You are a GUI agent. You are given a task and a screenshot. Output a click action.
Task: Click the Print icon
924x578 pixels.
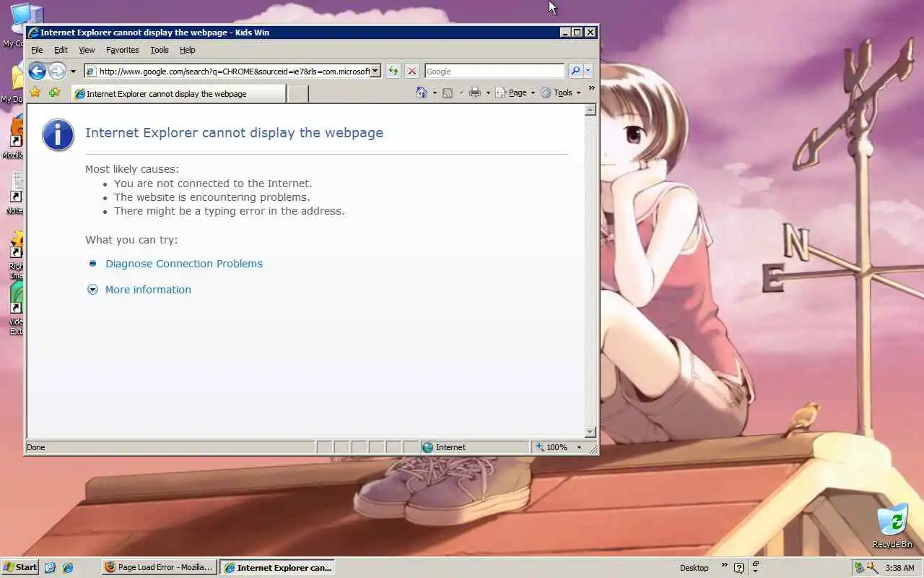point(475,92)
